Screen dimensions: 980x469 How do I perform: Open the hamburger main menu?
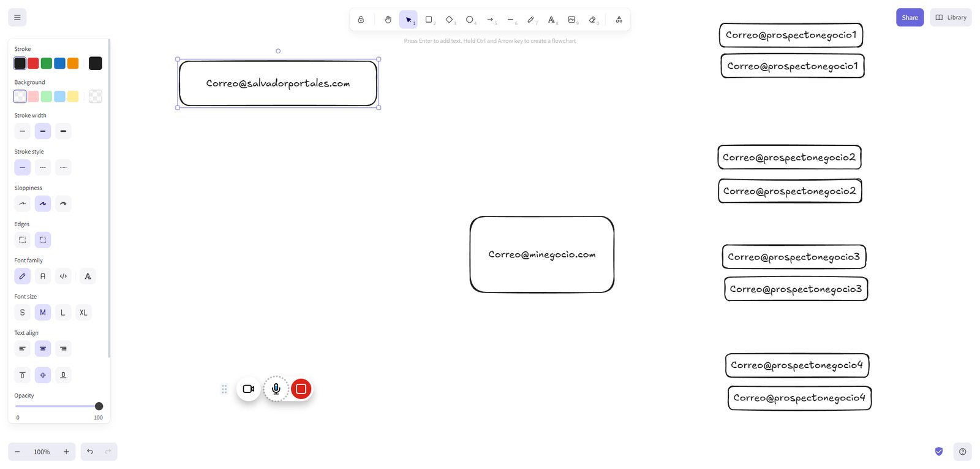17,18
